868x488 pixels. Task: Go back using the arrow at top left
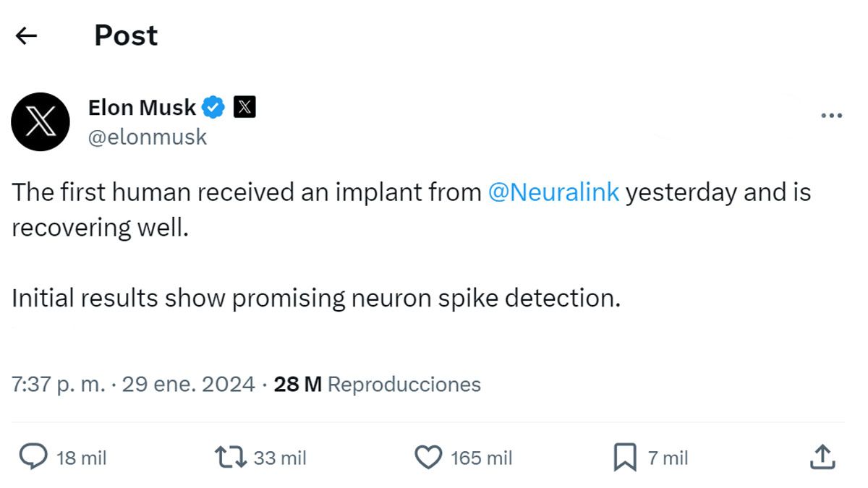(x=26, y=35)
